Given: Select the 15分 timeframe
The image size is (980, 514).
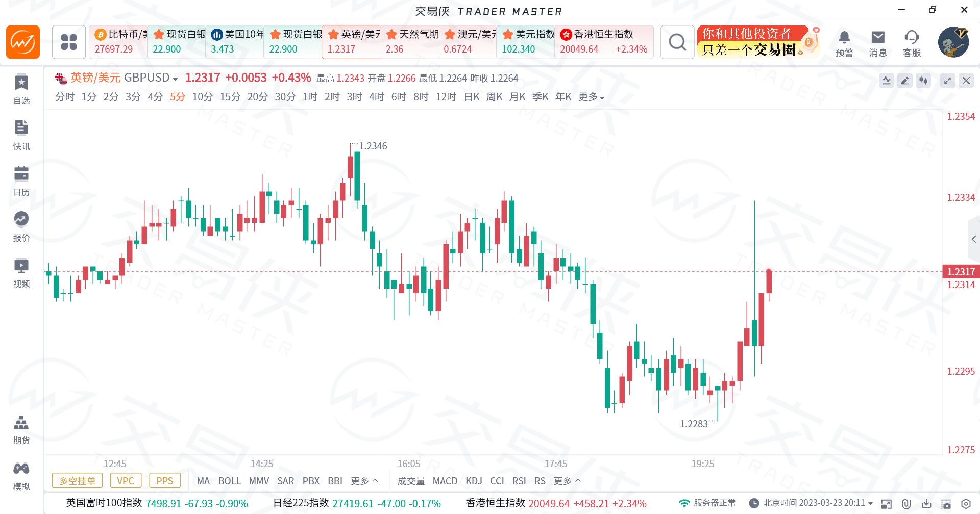Looking at the screenshot, I should point(230,97).
